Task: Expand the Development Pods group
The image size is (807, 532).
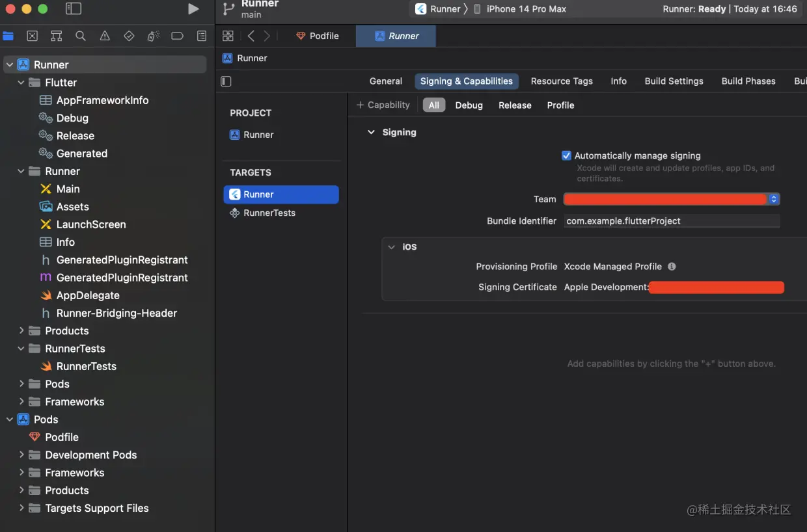Action: click(x=21, y=455)
